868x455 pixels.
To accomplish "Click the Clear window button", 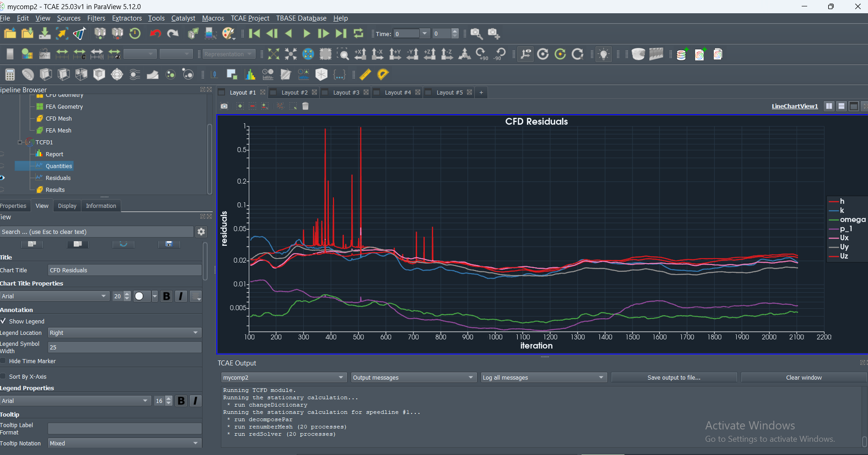I will click(804, 377).
